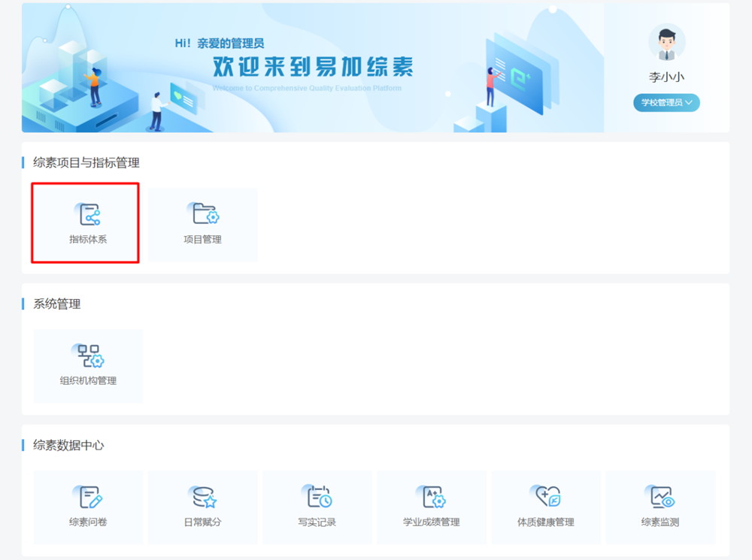Image resolution: width=752 pixels, height=560 pixels.
Task: Open the 项目管理 folder-gear icon
Action: 203,213
